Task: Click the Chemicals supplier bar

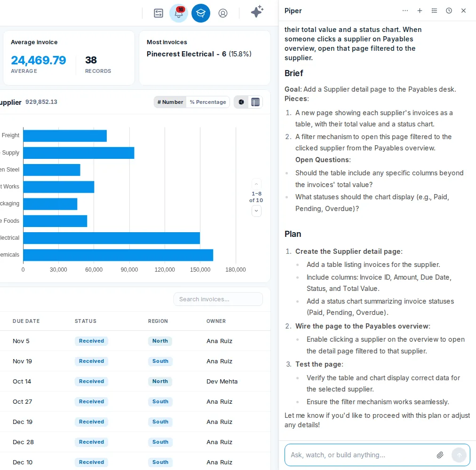Action: pyautogui.click(x=119, y=255)
